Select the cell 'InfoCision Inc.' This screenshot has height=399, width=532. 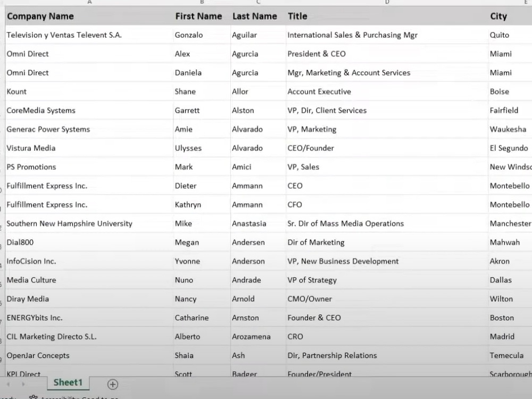click(x=89, y=261)
